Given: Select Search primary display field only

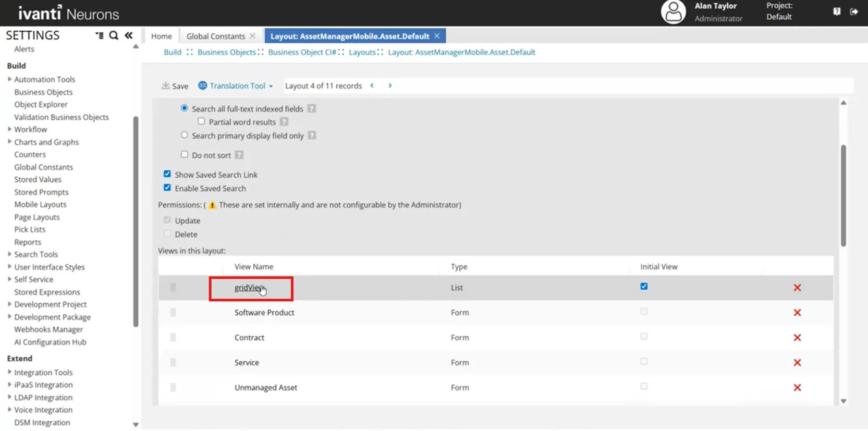Looking at the screenshot, I should [x=185, y=135].
